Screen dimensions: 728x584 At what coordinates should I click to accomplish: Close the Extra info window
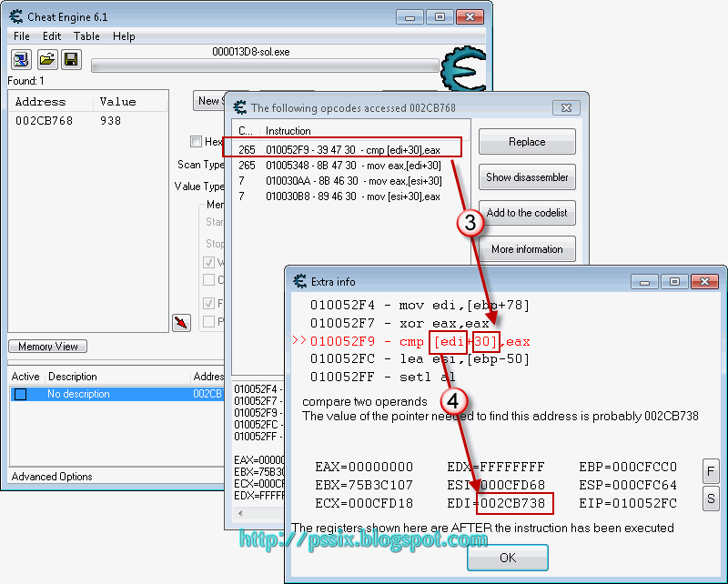[x=704, y=281]
